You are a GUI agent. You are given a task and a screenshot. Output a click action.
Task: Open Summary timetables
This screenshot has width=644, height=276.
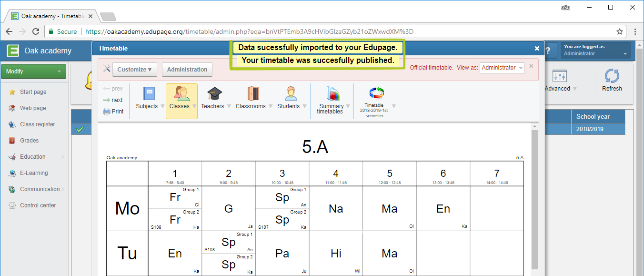pyautogui.click(x=332, y=100)
